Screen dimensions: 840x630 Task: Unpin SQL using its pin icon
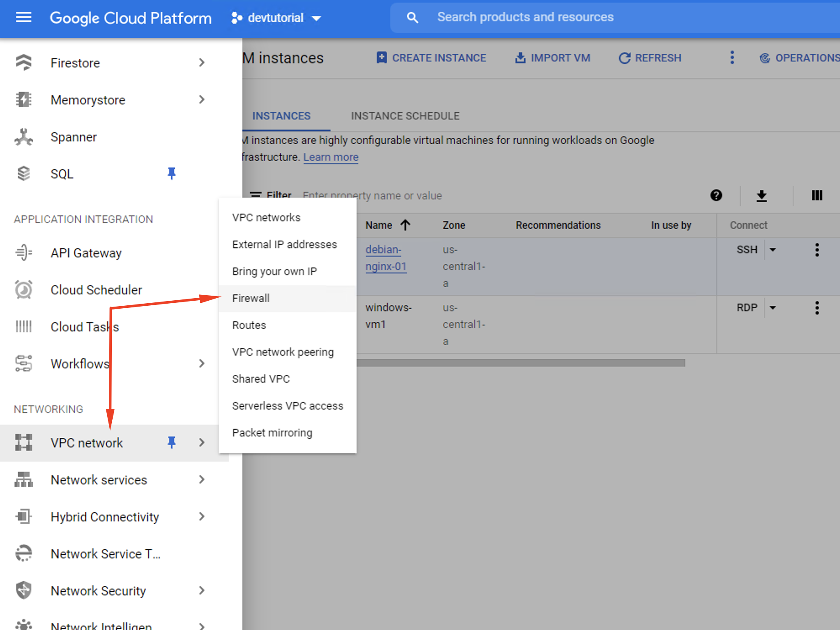pyautogui.click(x=172, y=173)
